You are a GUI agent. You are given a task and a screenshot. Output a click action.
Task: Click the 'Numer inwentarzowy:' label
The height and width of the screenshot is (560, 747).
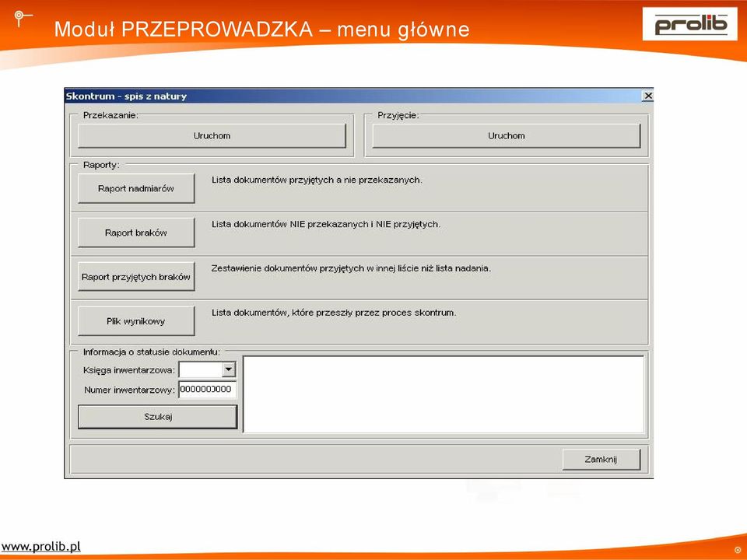[x=130, y=390]
